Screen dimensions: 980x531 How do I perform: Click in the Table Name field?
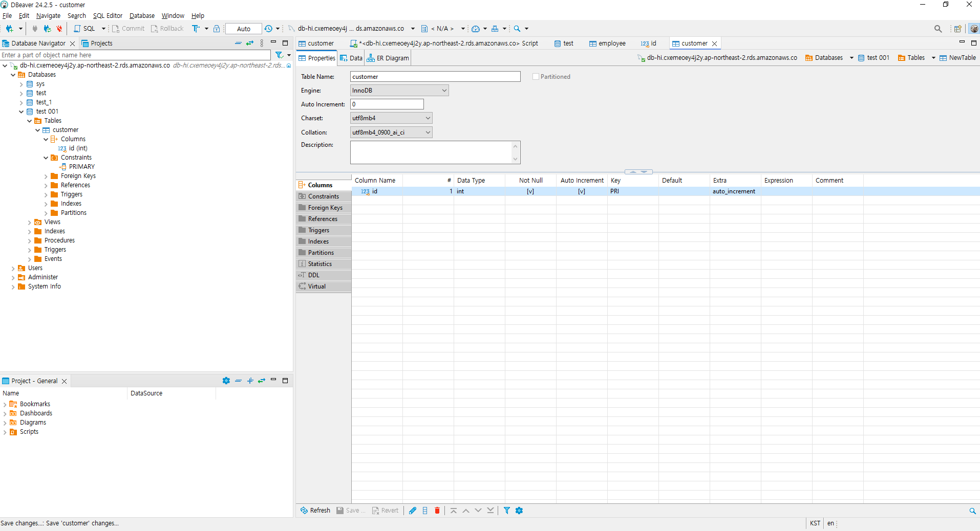(x=435, y=77)
